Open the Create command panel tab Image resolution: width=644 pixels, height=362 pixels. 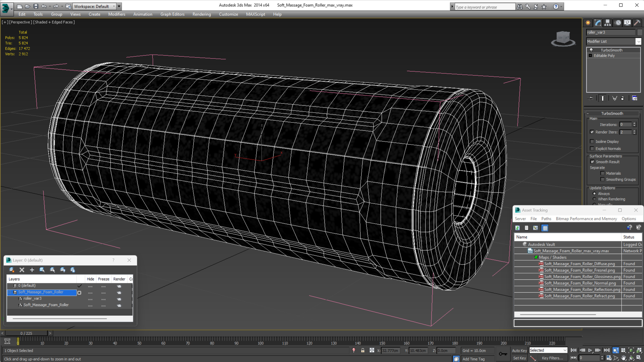point(588,23)
